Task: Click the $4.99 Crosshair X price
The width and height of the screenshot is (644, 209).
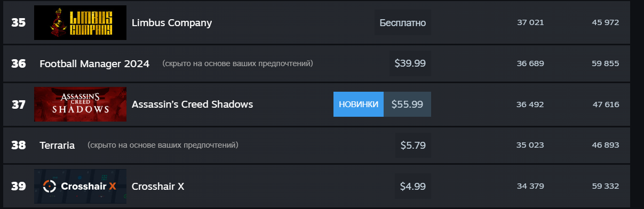Action: click(x=413, y=186)
